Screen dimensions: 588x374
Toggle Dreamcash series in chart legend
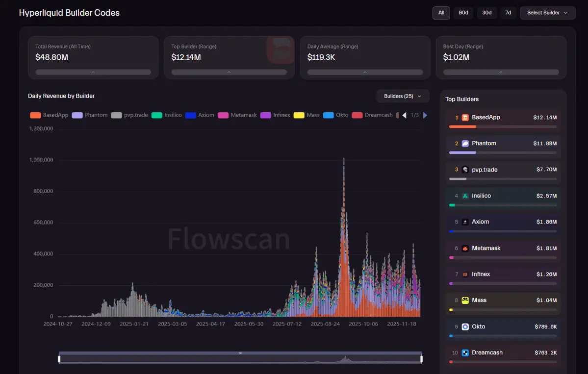coord(372,115)
